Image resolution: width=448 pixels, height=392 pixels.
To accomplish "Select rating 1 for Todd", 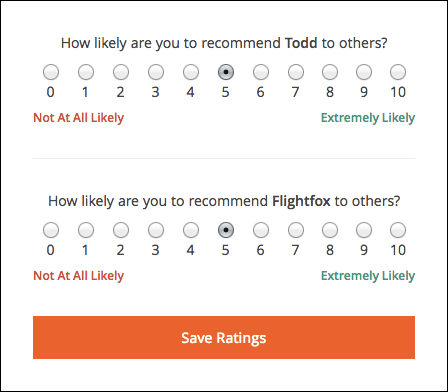I will pyautogui.click(x=86, y=72).
